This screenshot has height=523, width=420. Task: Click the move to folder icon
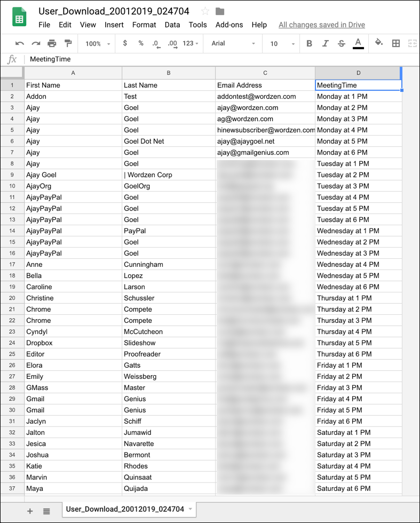tap(220, 11)
